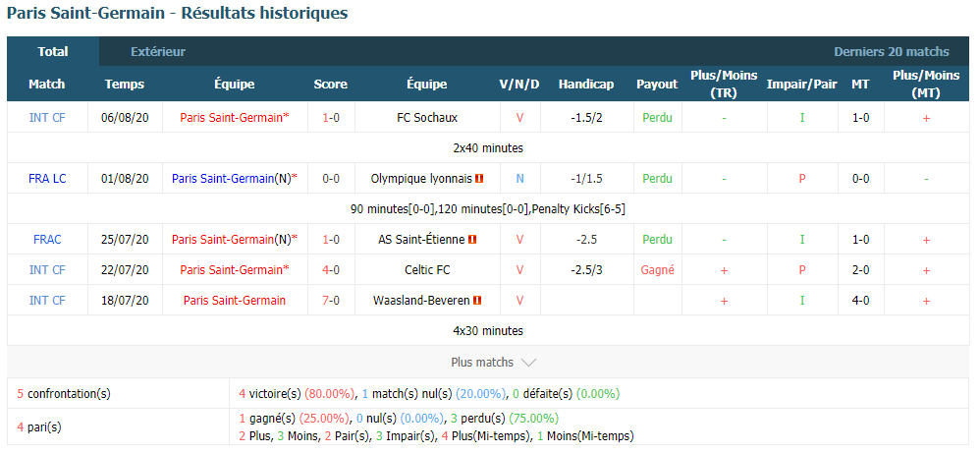Click the 4 pari(s) summary cell

119,427
